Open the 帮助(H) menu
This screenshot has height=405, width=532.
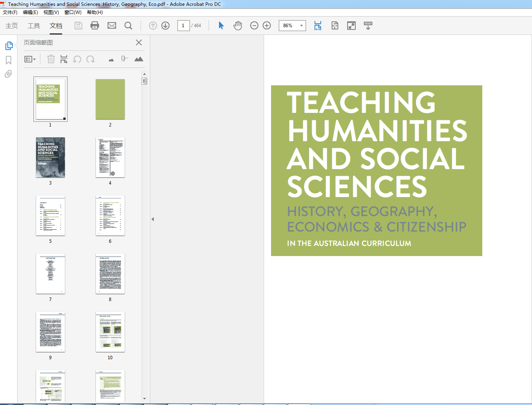pos(95,12)
